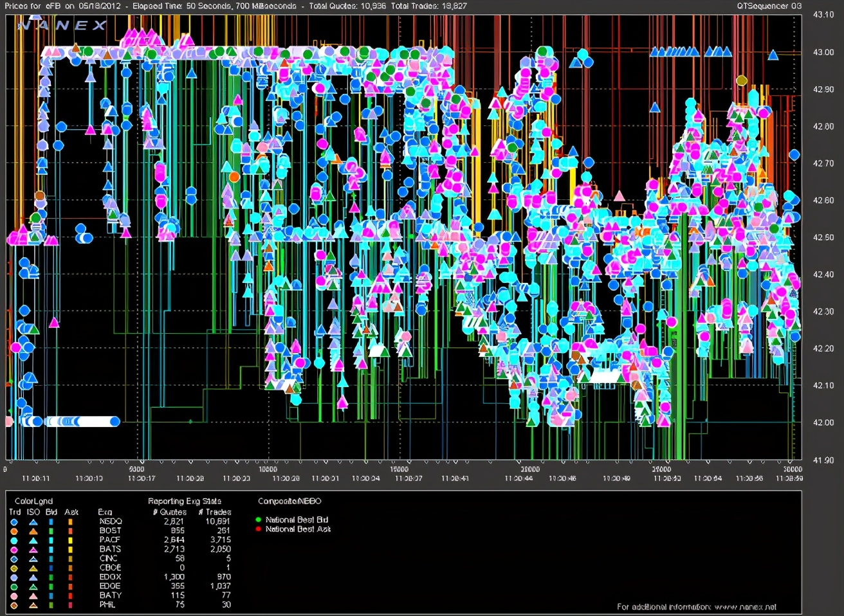Screen dimensions: 844x616
Task: Click the green National Best Bid dot
Action: 259,520
